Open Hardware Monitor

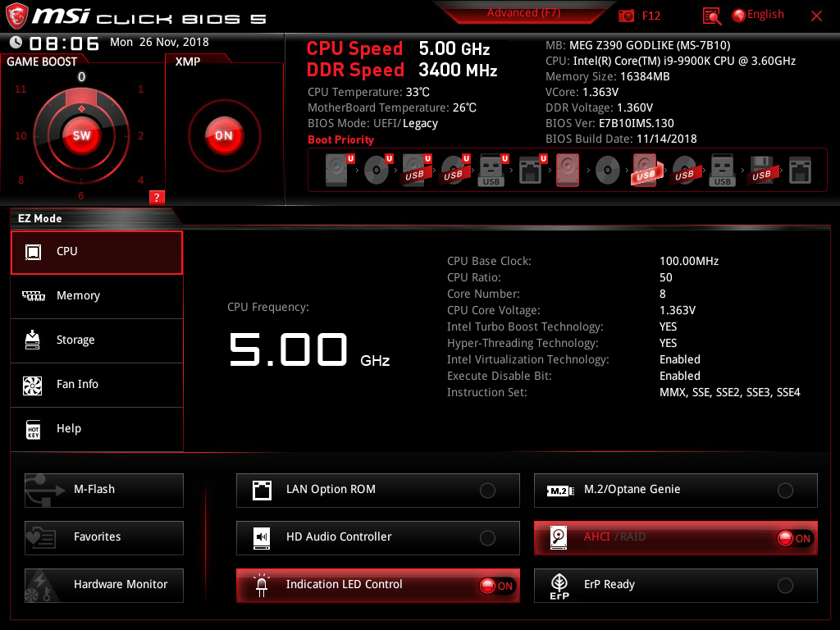pos(104,585)
